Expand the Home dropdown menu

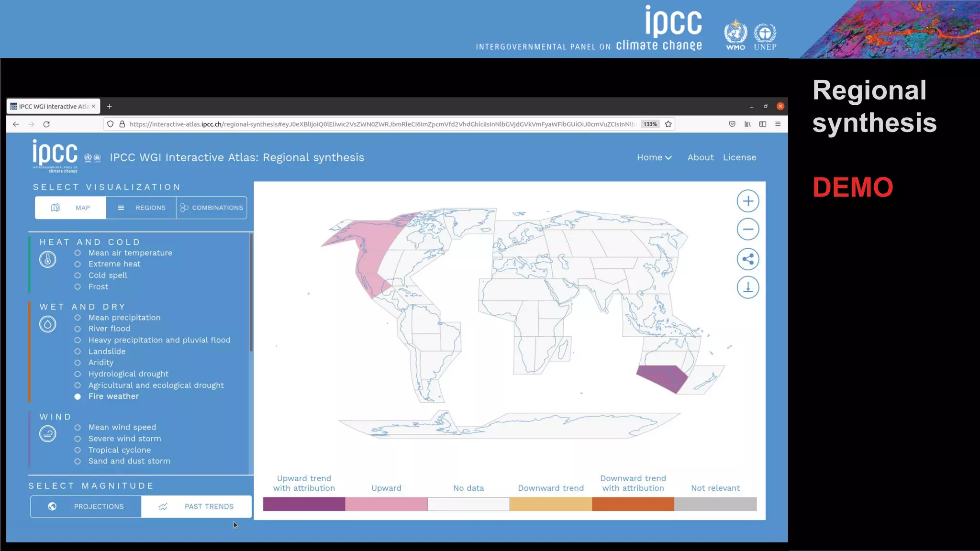pyautogui.click(x=654, y=157)
